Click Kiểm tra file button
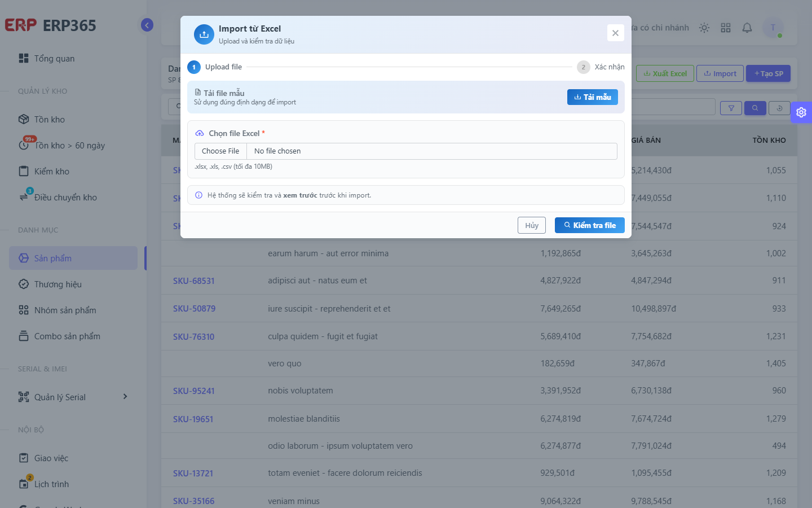The image size is (812, 508). click(x=590, y=225)
